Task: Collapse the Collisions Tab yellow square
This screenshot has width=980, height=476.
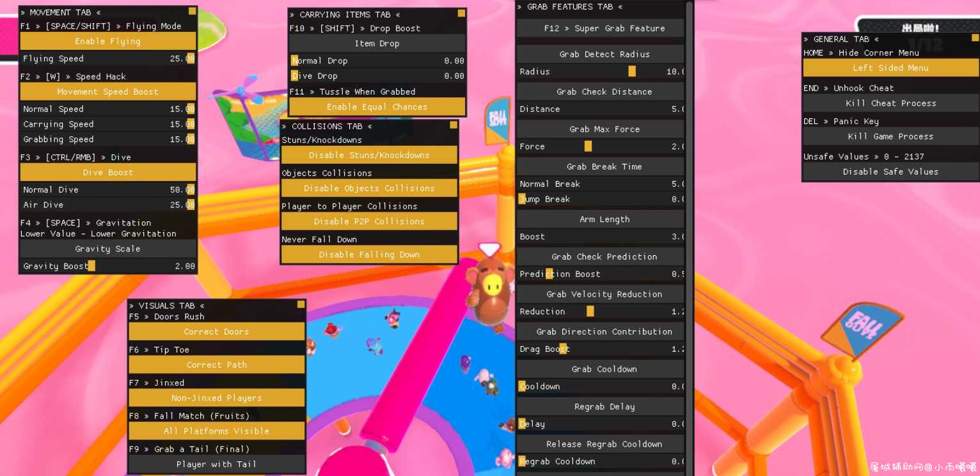Action: coord(454,125)
